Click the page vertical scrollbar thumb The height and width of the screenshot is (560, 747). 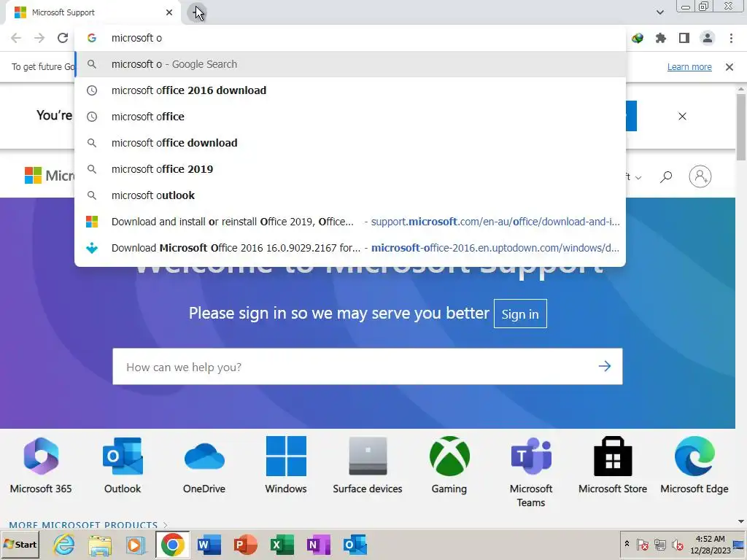coord(741,127)
